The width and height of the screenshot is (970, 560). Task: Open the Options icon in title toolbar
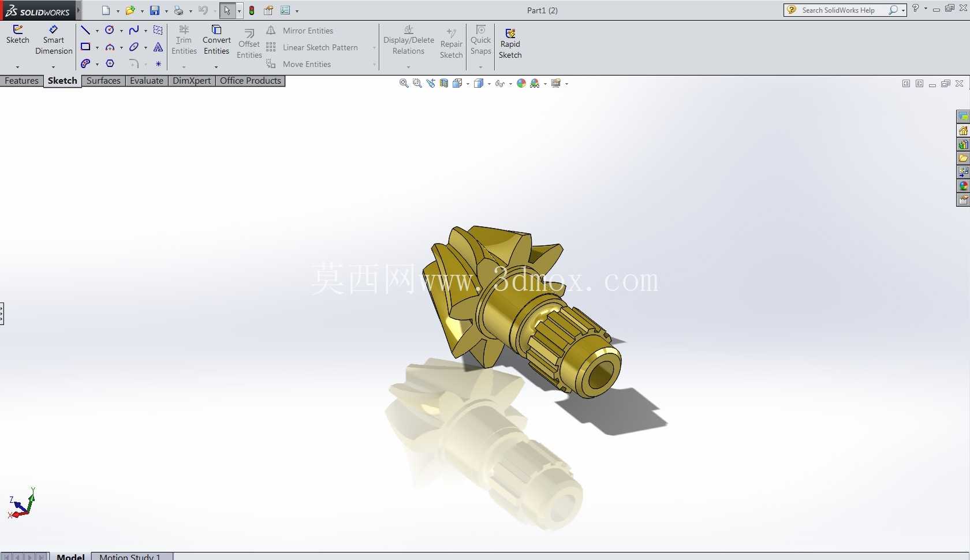click(x=285, y=10)
